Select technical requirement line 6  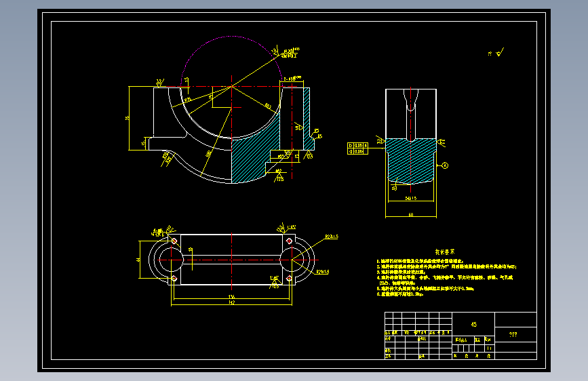click(399, 294)
